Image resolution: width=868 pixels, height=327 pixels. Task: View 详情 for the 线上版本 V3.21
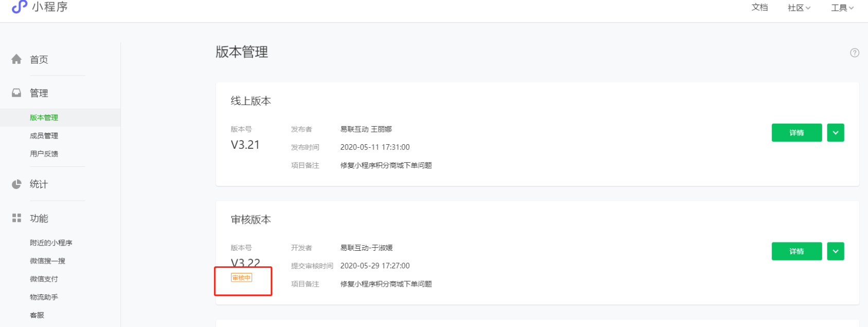point(796,133)
